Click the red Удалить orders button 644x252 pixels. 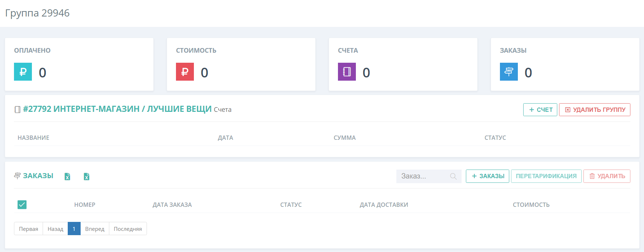(607, 176)
